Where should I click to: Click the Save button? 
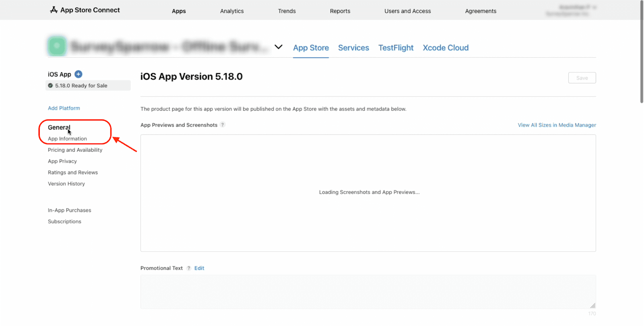point(582,78)
